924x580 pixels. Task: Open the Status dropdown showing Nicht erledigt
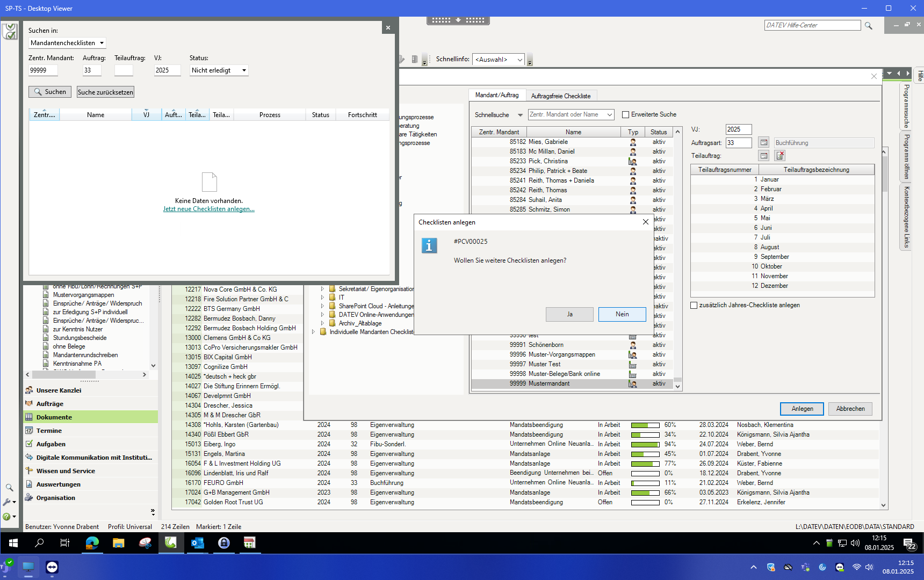point(244,70)
